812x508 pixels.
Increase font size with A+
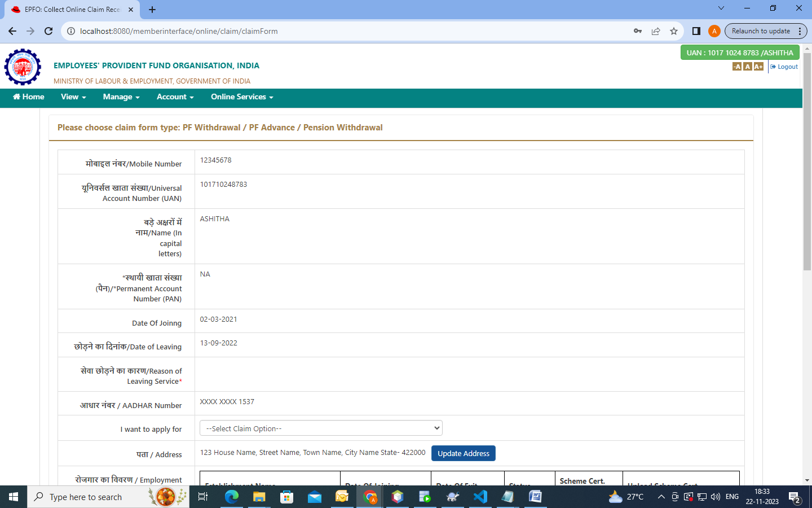758,67
